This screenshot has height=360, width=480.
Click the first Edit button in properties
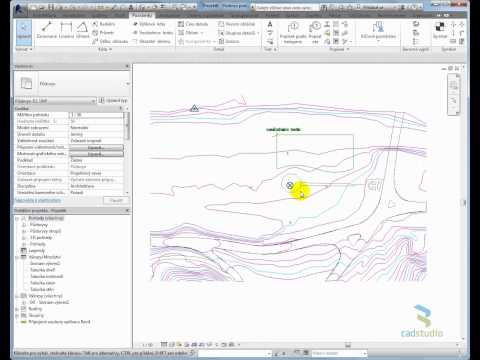pyautogui.click(x=96, y=147)
